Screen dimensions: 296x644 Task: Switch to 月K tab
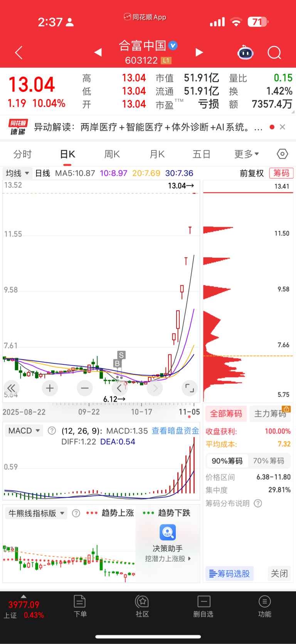(157, 154)
